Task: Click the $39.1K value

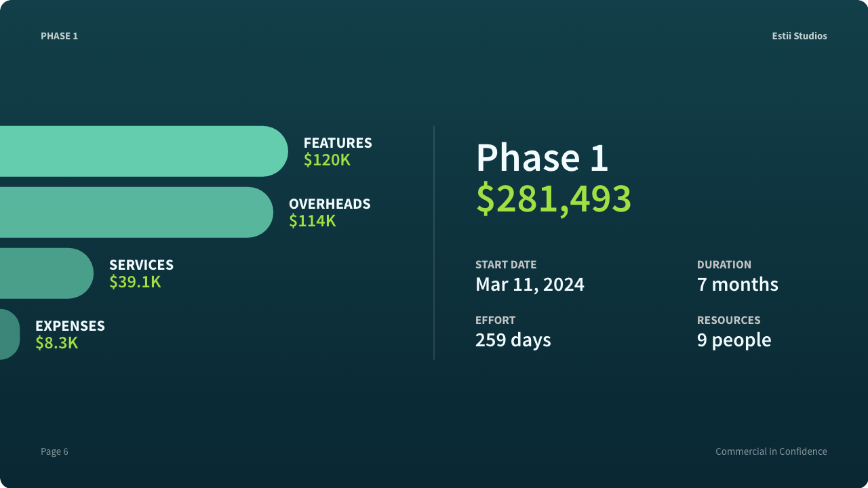Action: [135, 282]
